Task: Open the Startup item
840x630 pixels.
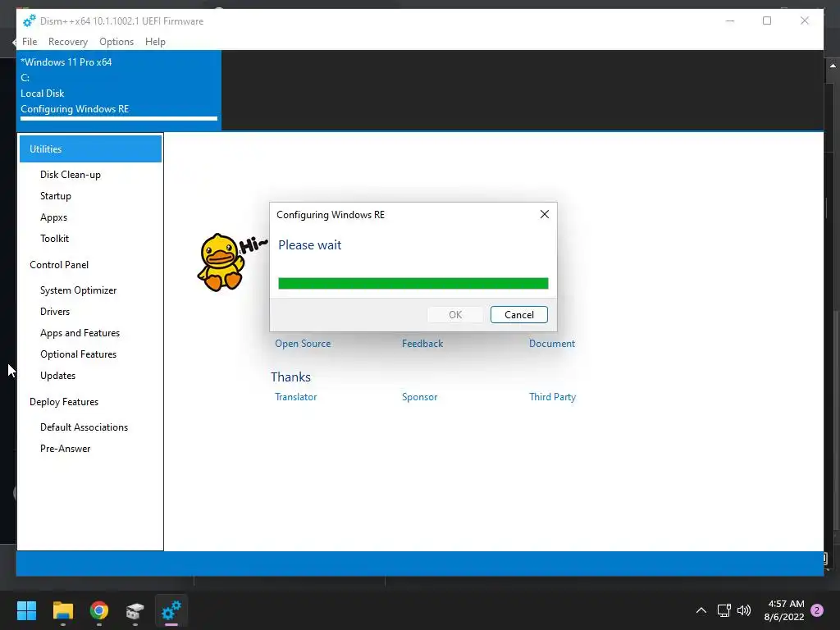Action: [x=56, y=196]
